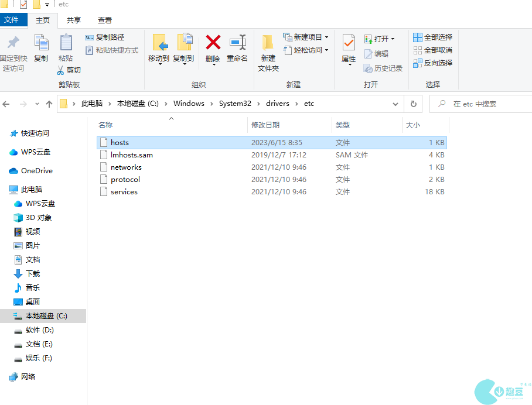532x405 pixels.
Task: Click Invert Selection button
Action: coord(433,63)
